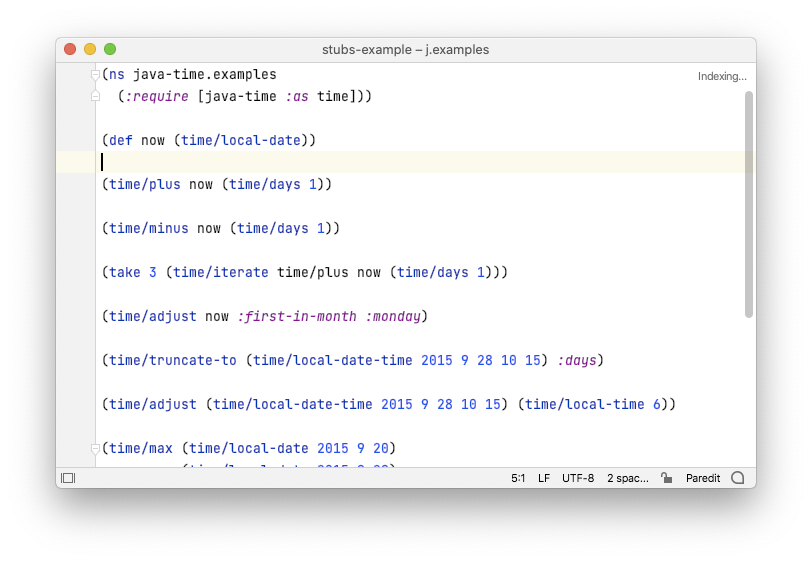Click the time/max symbol
The image size is (812, 562).
141,449
